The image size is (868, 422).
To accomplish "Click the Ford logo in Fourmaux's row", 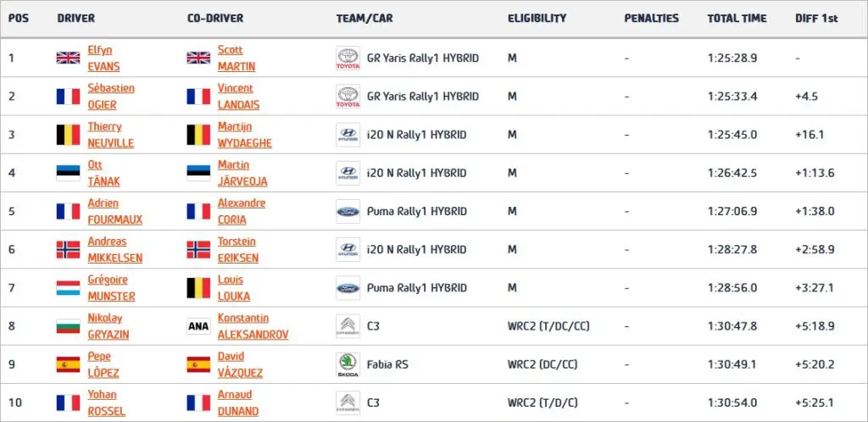I will pyautogui.click(x=348, y=211).
